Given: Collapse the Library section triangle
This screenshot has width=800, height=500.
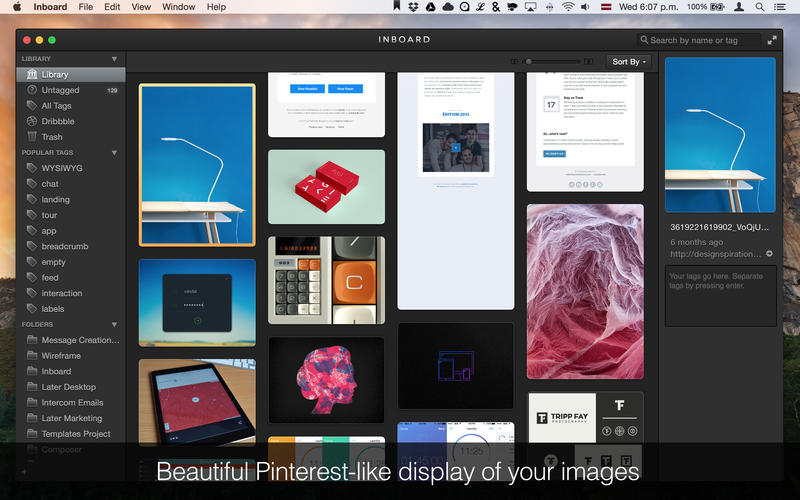Looking at the screenshot, I should pyautogui.click(x=114, y=59).
